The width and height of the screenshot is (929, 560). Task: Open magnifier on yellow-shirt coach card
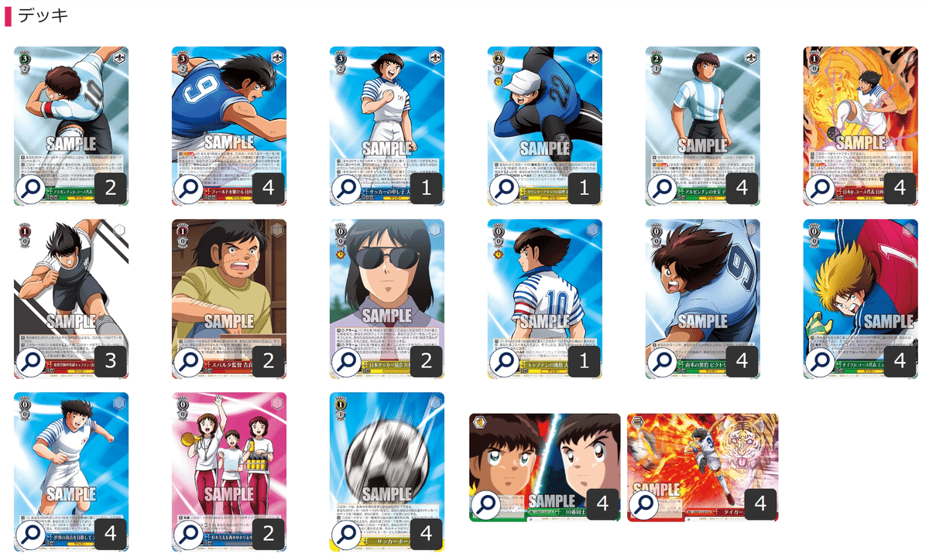188,361
